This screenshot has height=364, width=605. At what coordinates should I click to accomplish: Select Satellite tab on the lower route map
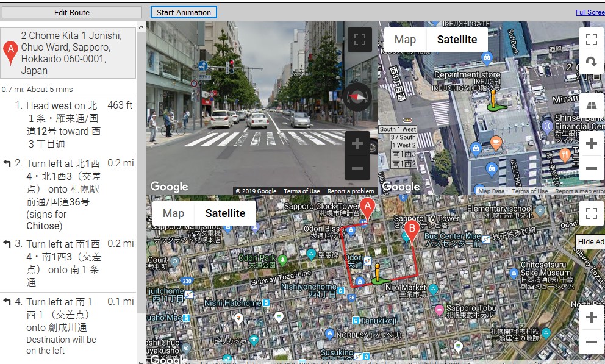click(225, 213)
